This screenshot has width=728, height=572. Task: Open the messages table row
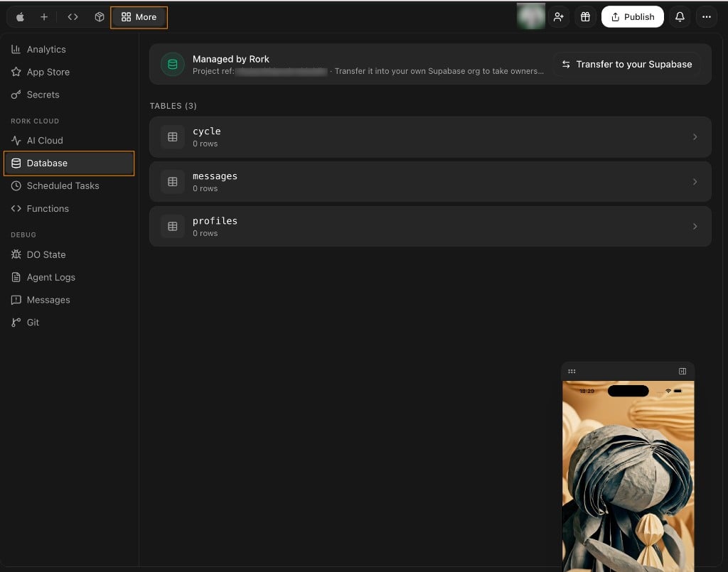point(430,181)
